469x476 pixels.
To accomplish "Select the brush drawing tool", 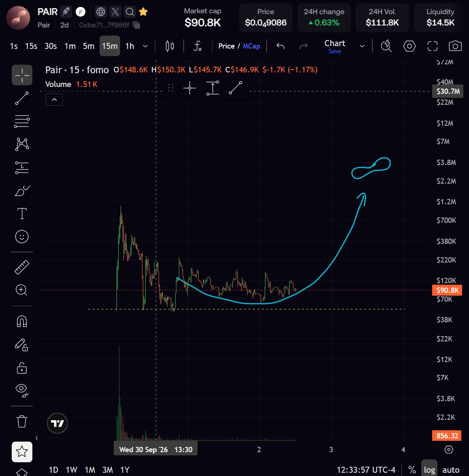I will (22, 191).
